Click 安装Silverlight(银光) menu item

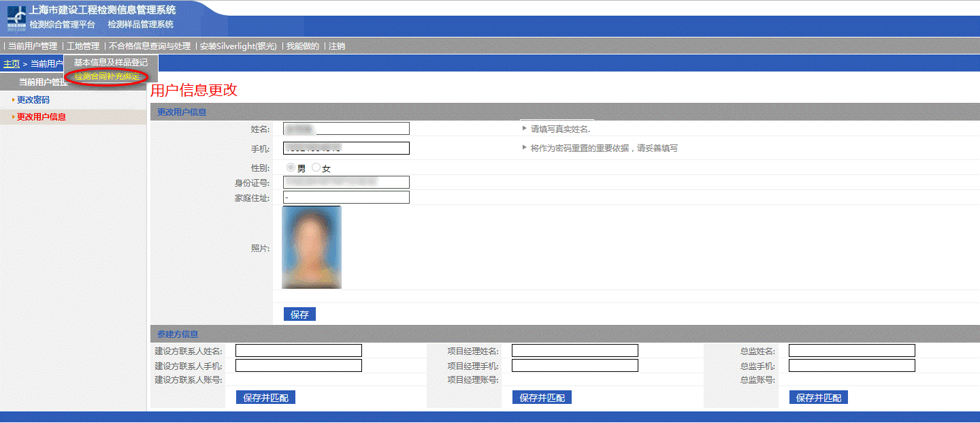click(x=238, y=46)
